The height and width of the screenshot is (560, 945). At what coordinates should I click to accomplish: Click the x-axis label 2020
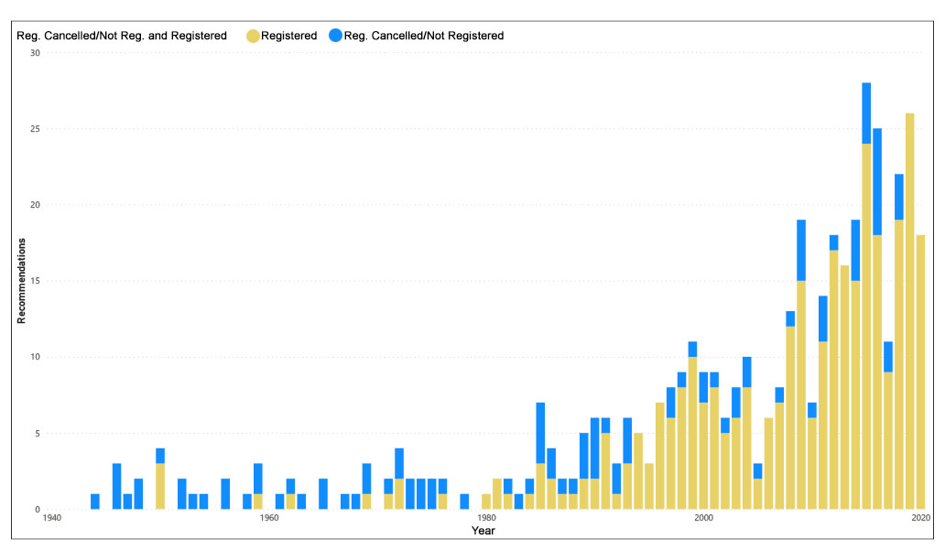(920, 518)
